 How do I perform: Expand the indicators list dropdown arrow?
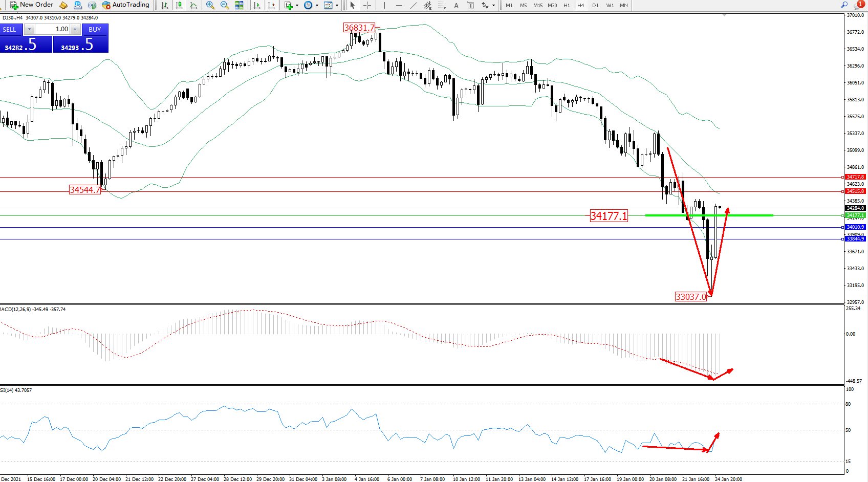coord(297,6)
